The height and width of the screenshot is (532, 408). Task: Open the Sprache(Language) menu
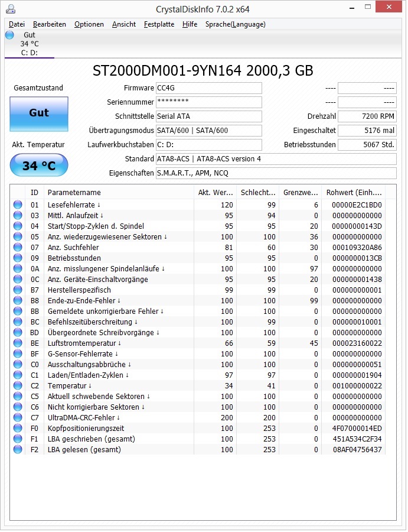click(x=236, y=24)
